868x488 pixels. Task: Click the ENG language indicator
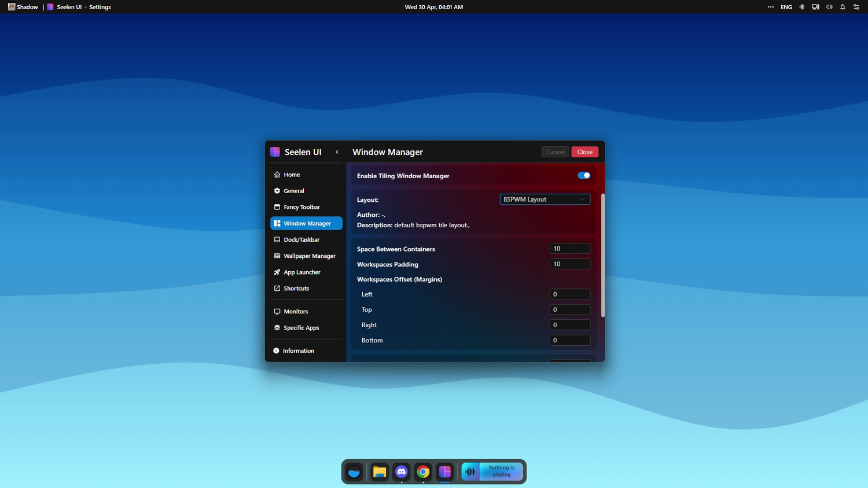786,7
